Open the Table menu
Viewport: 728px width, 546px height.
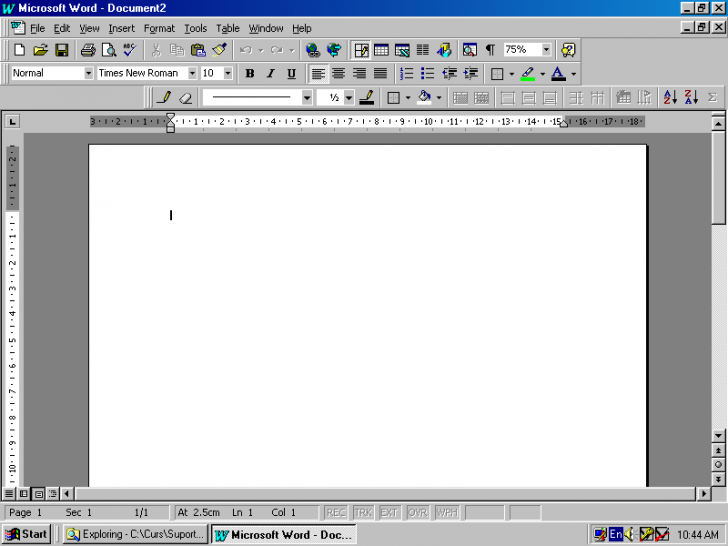tap(228, 28)
